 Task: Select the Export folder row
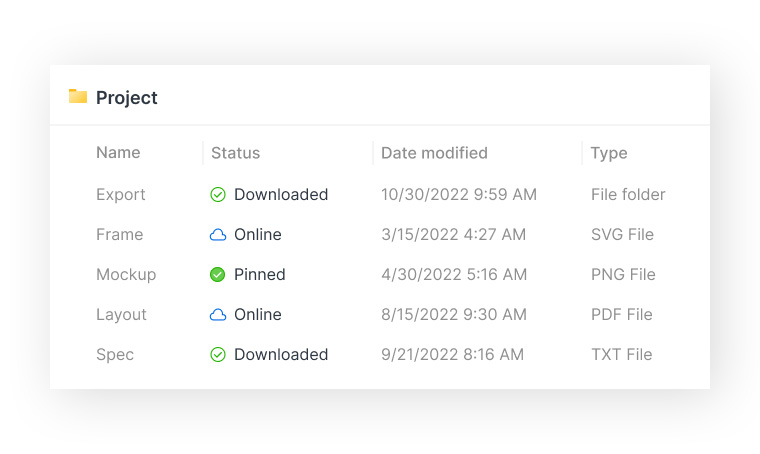pyautogui.click(x=121, y=195)
